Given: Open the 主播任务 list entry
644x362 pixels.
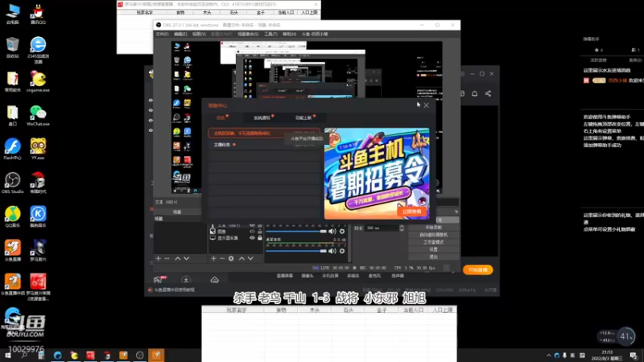Looking at the screenshot, I should tap(265, 145).
